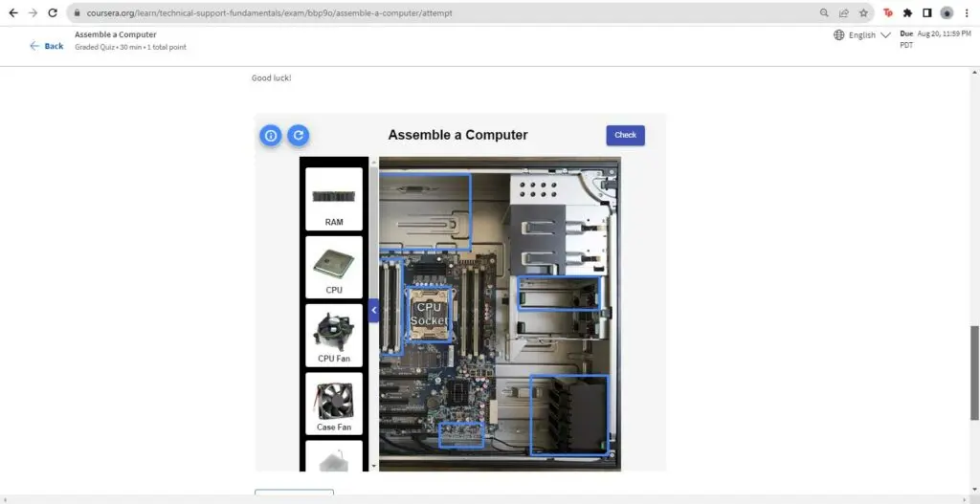Viewport: 980px width, 504px height.
Task: Go Back to the course page
Action: tap(47, 46)
